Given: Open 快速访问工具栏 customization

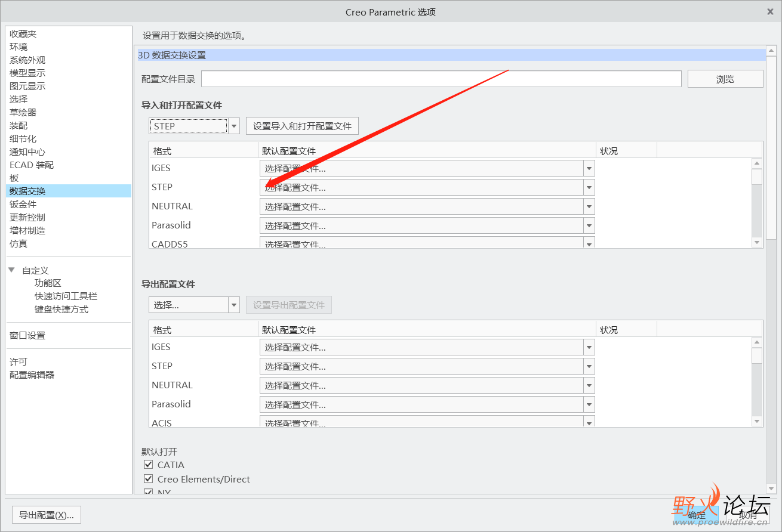Looking at the screenshot, I should pos(66,296).
